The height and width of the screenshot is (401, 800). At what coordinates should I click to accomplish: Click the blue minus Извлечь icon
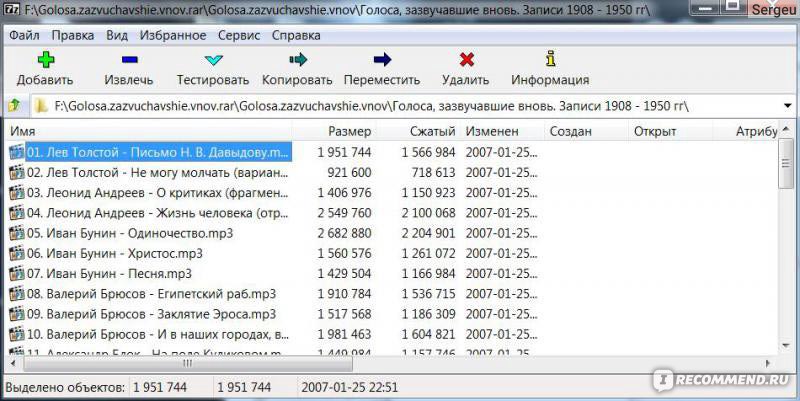coord(130,60)
